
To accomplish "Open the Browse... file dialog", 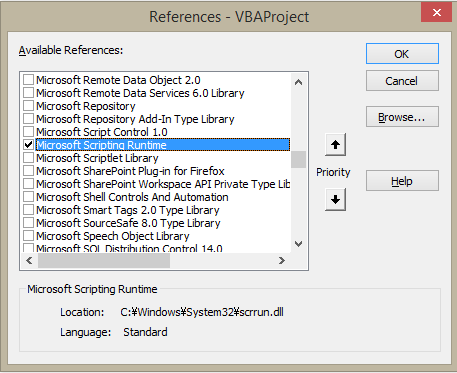I will [402, 117].
